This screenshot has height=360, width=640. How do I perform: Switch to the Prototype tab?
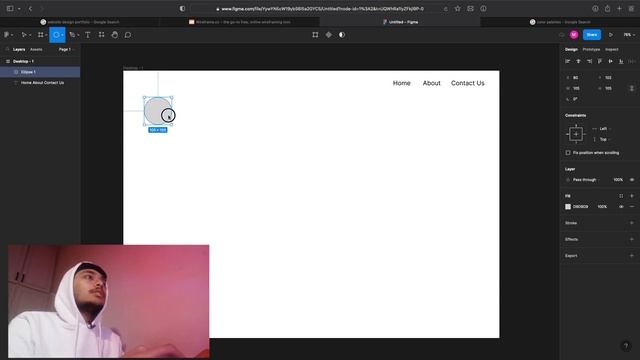pyautogui.click(x=591, y=49)
